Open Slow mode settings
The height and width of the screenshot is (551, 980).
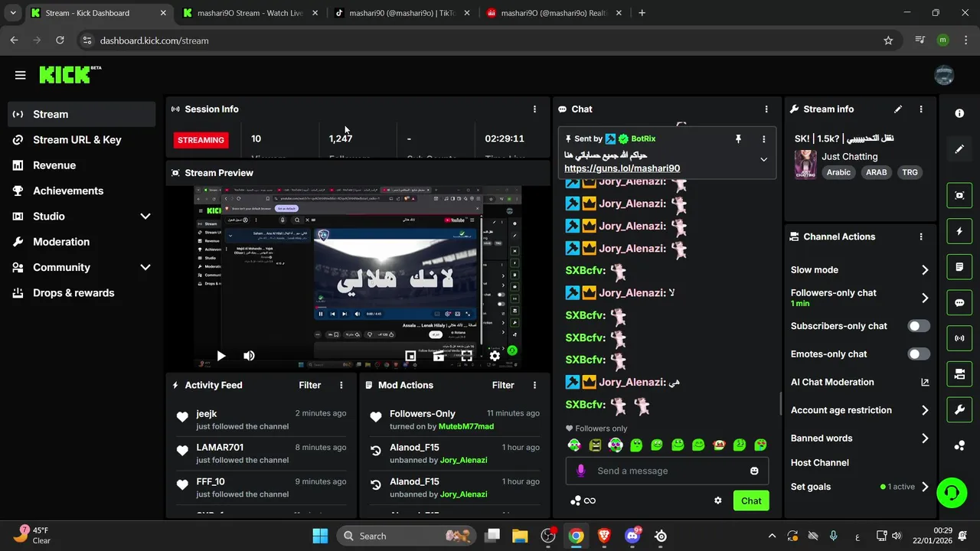point(860,269)
